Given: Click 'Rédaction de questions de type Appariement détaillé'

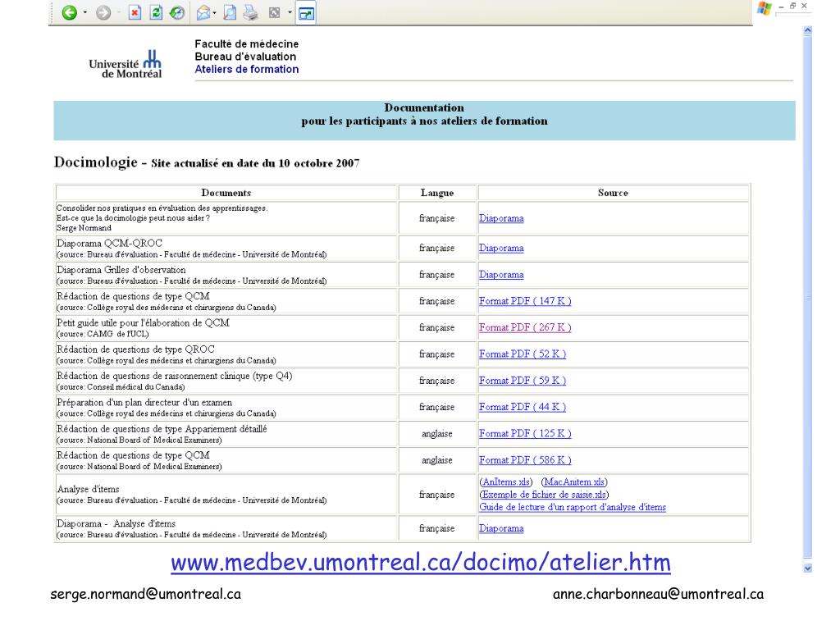Looking at the screenshot, I should 162,429.
